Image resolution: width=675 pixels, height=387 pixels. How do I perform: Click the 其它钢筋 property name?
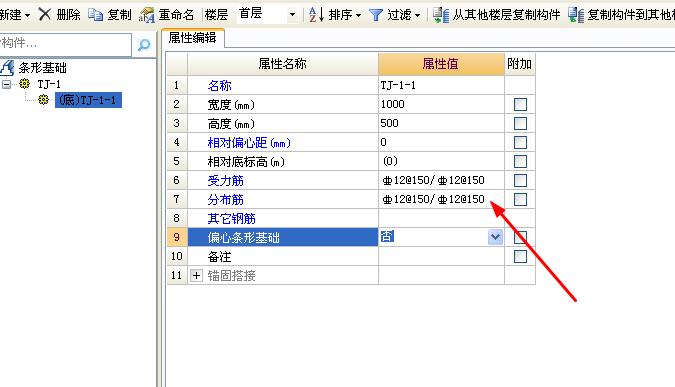(232, 219)
